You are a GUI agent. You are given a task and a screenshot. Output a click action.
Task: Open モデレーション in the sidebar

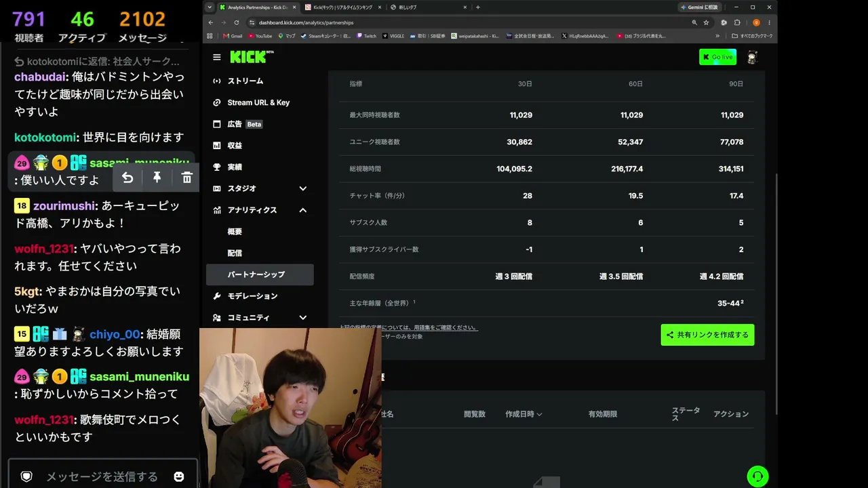(260, 296)
